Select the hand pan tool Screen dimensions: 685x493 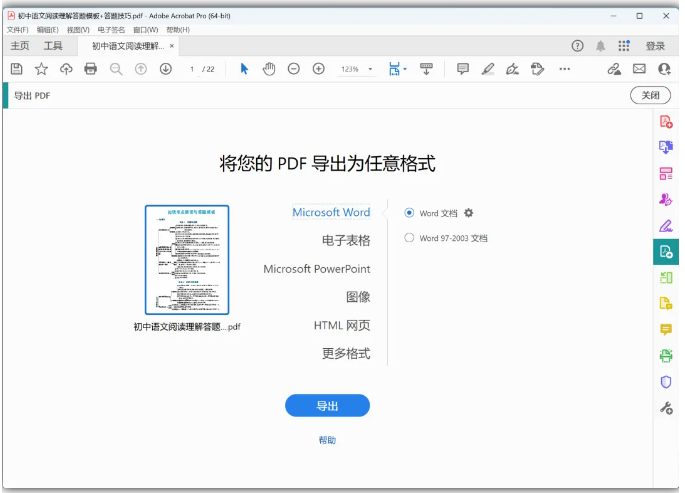[x=269, y=69]
